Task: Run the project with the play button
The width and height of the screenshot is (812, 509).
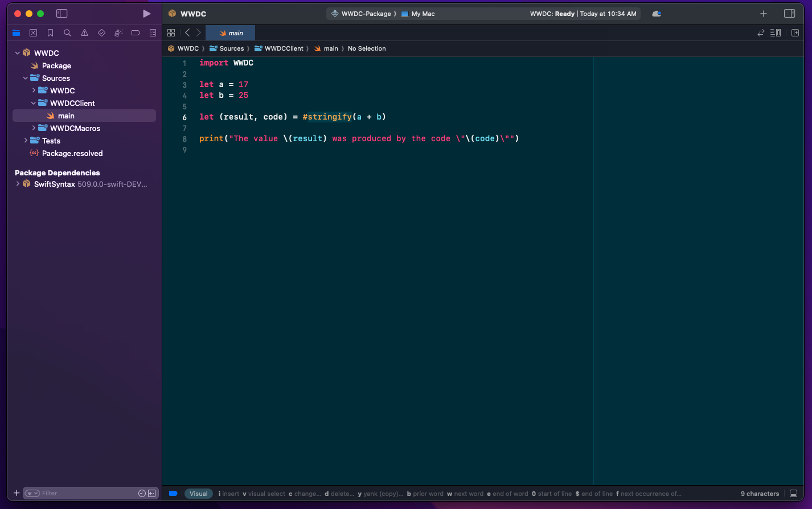Action: (146, 14)
